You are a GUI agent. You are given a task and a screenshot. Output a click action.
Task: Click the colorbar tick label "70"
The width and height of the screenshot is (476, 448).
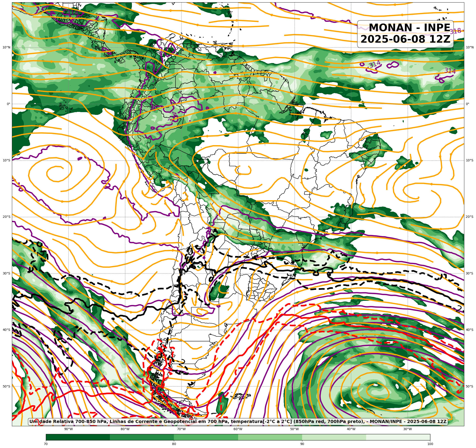coord(46,444)
